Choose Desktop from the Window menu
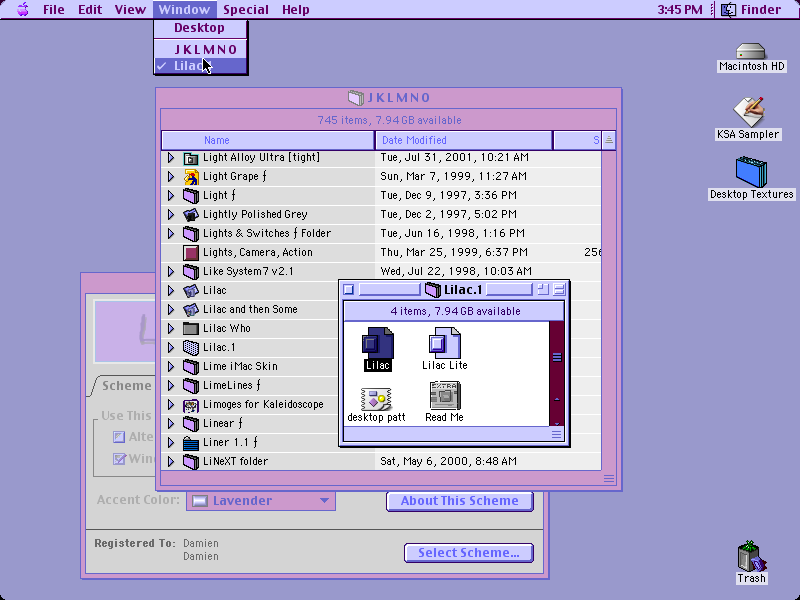 point(201,28)
